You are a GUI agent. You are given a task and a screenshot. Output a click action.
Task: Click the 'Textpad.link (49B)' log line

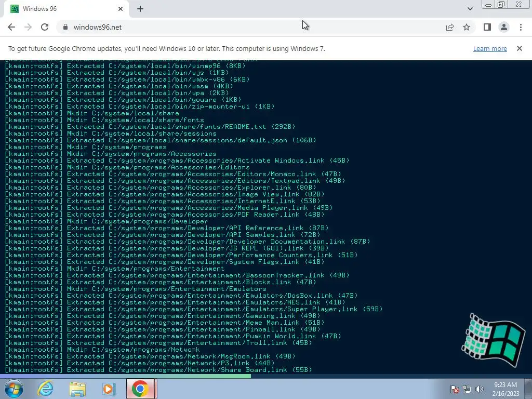click(x=175, y=181)
